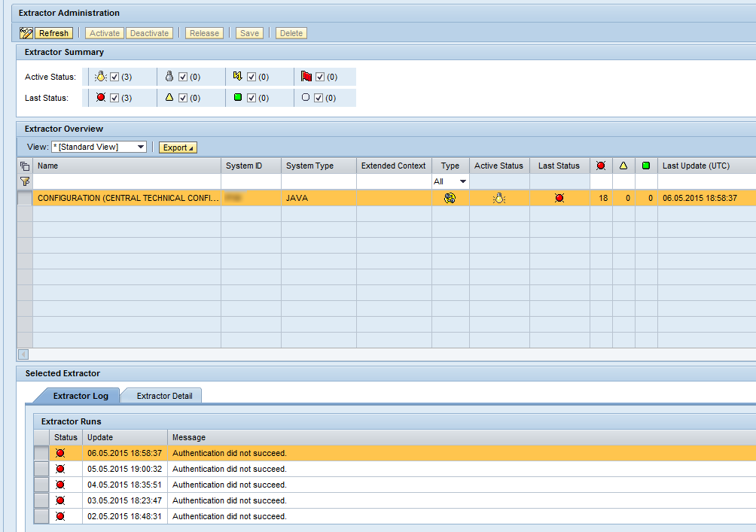756x532 pixels.
Task: Click red status icon for run 05.05.2015 19:00:32
Action: tap(60, 469)
